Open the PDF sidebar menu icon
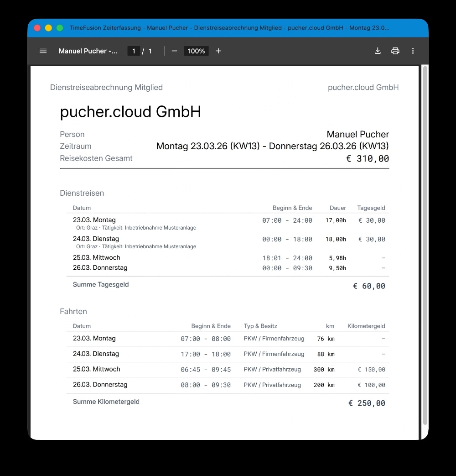This screenshot has height=476, width=456. (x=43, y=51)
